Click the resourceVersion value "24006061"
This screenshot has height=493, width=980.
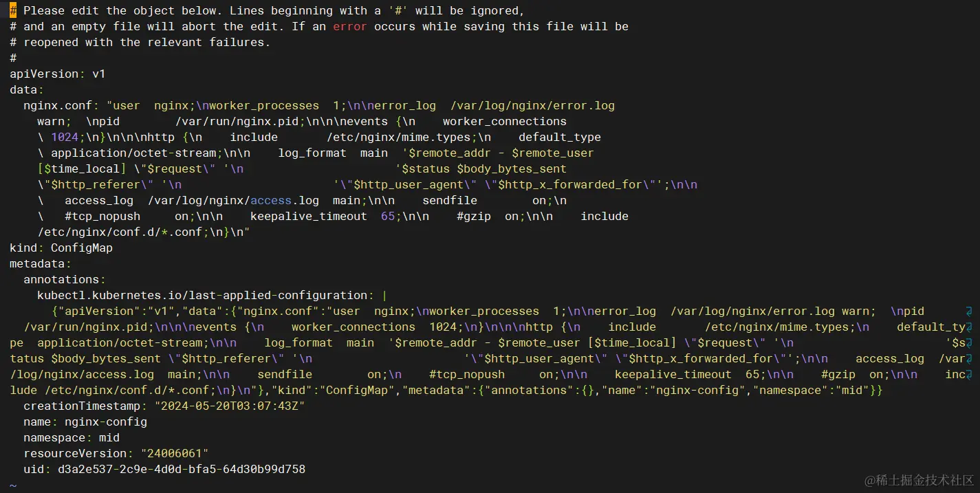(175, 453)
